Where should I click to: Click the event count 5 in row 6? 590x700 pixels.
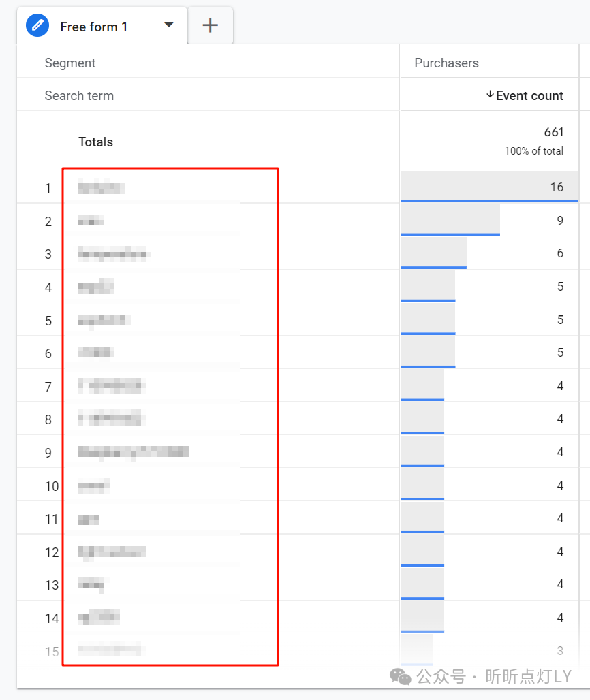click(x=560, y=353)
